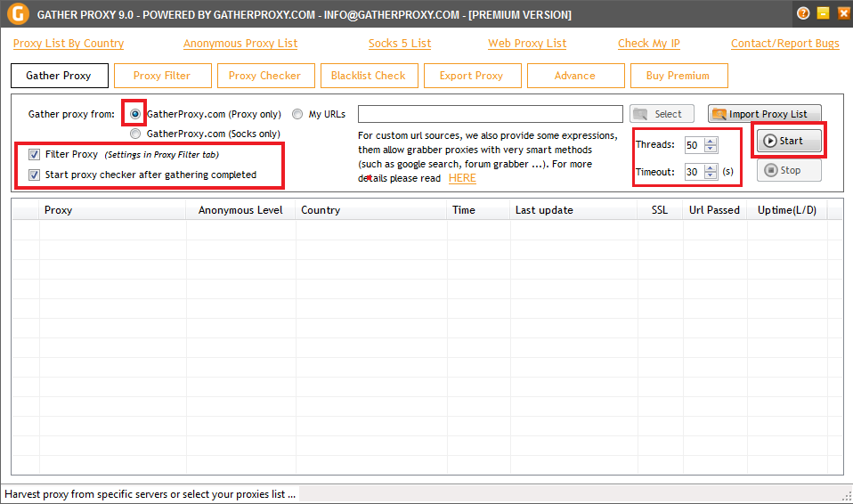This screenshot has width=853, height=504.
Task: Sort by the Proxy column header
Action: (112, 210)
